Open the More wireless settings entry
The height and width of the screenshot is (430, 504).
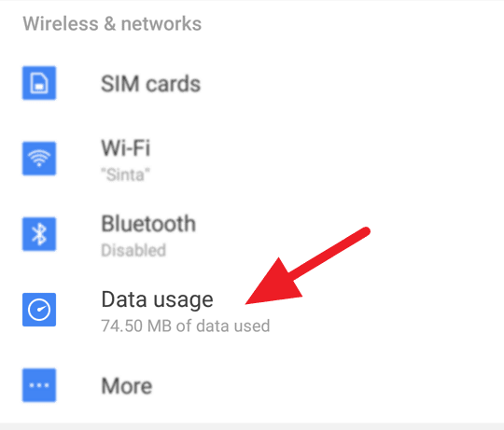click(x=252, y=385)
